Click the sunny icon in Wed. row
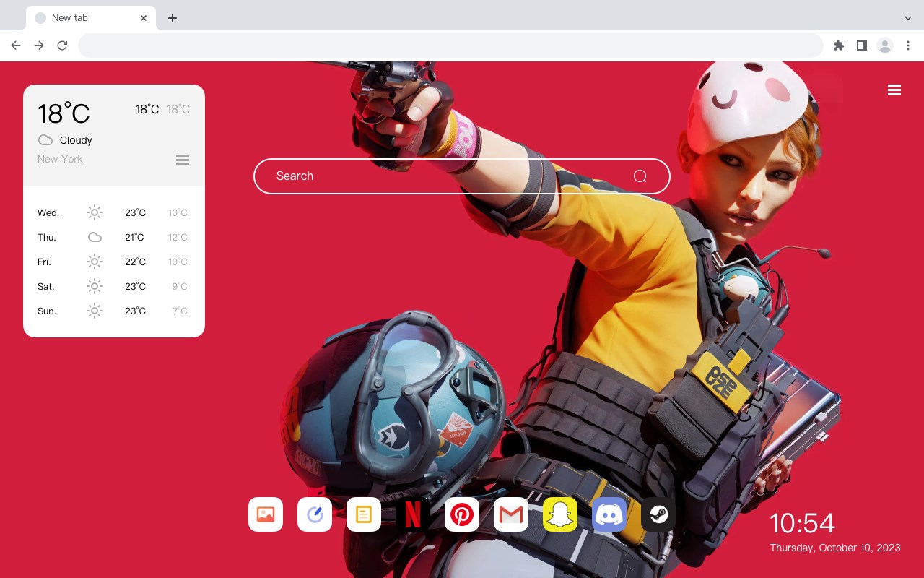This screenshot has width=924, height=578. click(x=95, y=212)
